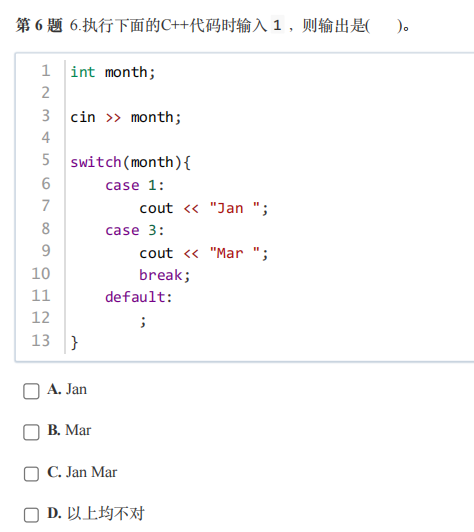This screenshot has height=532, width=474.
Task: Select the checkbox for option D. 以上均不对
Action: [31, 515]
